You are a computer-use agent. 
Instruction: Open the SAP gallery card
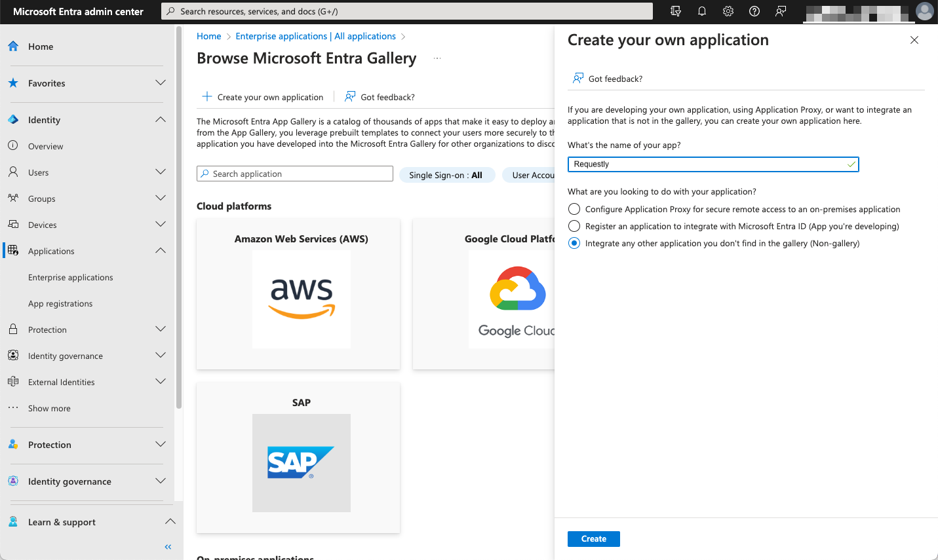click(x=298, y=458)
